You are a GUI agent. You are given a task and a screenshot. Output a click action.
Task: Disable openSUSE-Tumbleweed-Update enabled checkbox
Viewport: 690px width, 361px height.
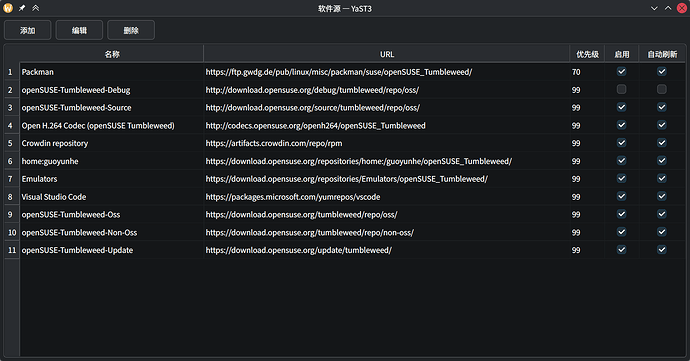pos(621,250)
